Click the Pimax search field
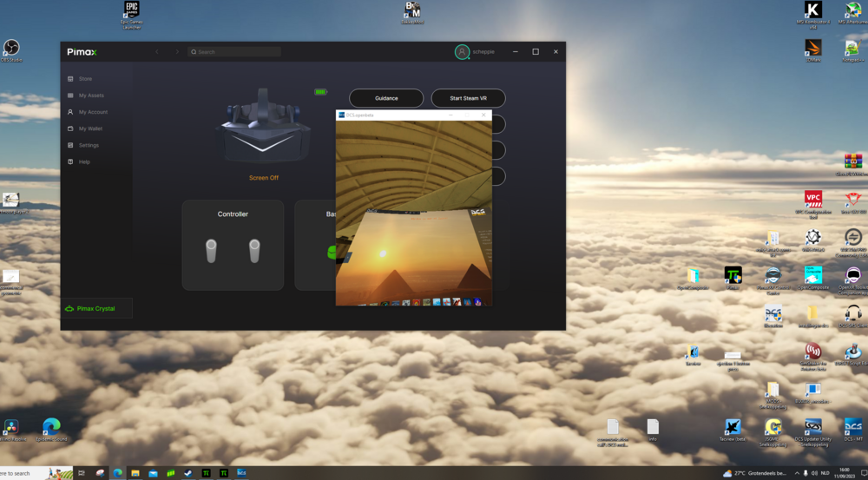868x480 pixels. (x=234, y=51)
